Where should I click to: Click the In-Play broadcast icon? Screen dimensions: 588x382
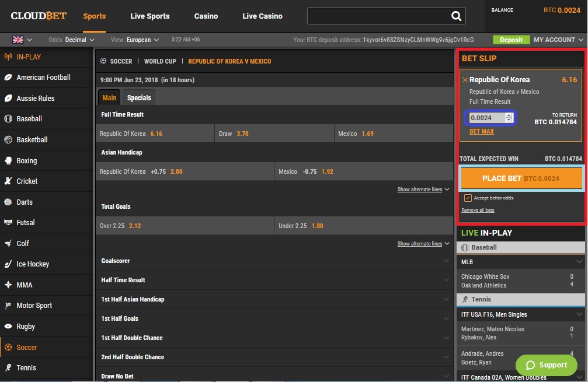(x=8, y=57)
